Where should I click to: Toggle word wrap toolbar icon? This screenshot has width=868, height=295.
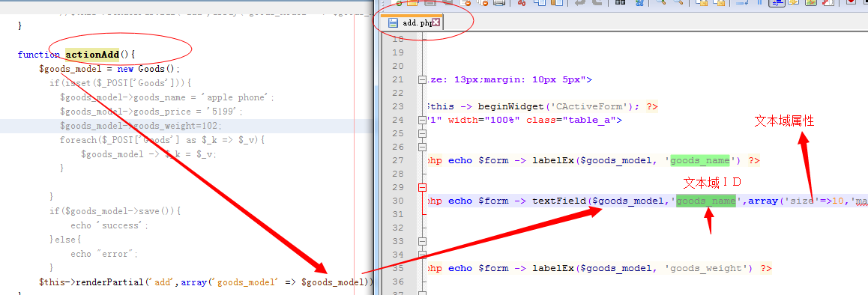(x=741, y=3)
